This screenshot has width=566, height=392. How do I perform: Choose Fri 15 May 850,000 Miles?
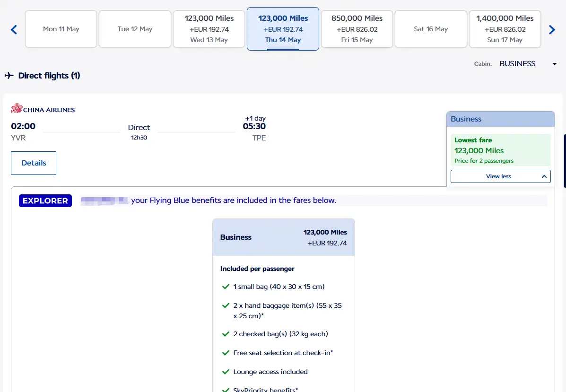357,29
